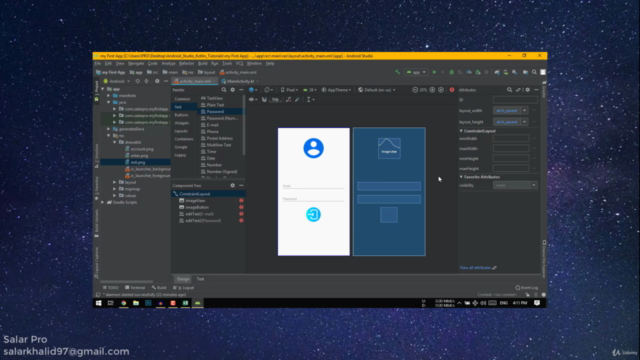
Task: Search attributes with the magnifier icon
Action: pos(509,90)
